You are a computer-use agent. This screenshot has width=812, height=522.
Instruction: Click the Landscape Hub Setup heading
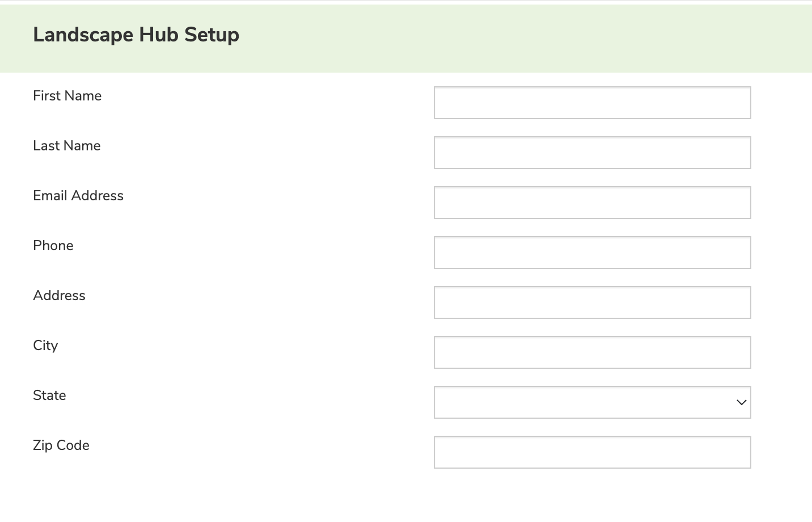coord(136,35)
